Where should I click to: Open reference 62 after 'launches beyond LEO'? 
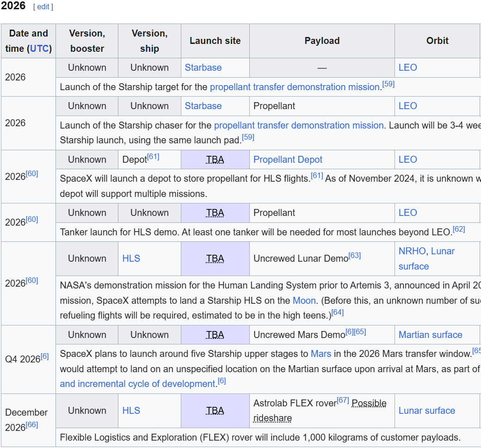click(x=459, y=229)
